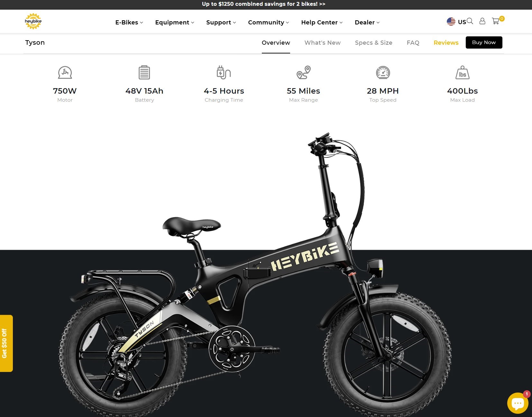The width and height of the screenshot is (532, 417).
Task: Click the Max Range label
Action: pyautogui.click(x=304, y=100)
